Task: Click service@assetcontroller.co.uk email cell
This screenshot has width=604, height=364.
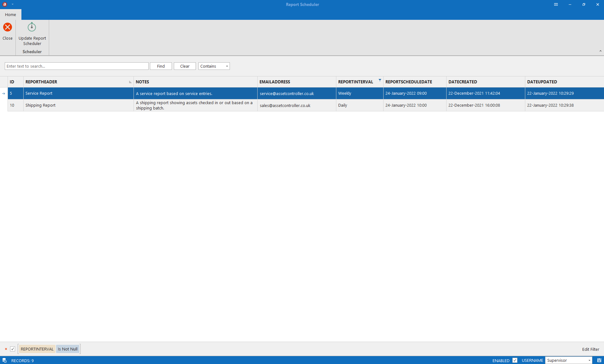Action: click(x=297, y=93)
